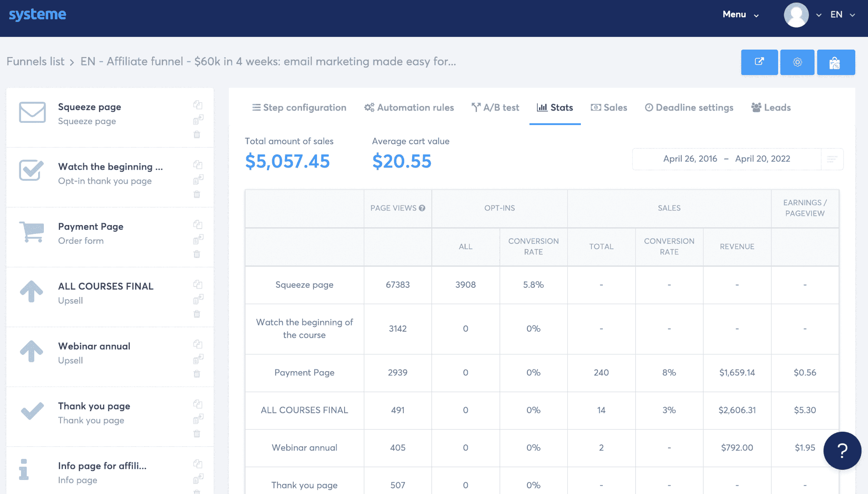This screenshot has height=494, width=868.
Task: Delete the Payment Page step
Action: click(197, 254)
